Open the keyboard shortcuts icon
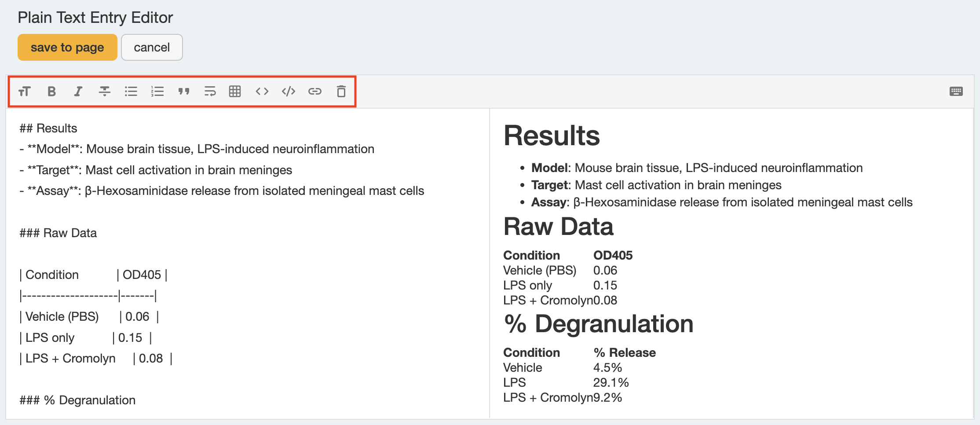This screenshot has height=425, width=980. [x=956, y=92]
